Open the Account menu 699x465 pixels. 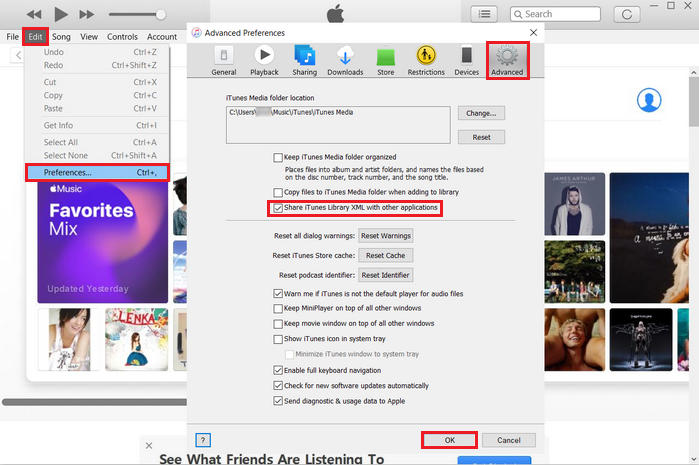tap(162, 37)
